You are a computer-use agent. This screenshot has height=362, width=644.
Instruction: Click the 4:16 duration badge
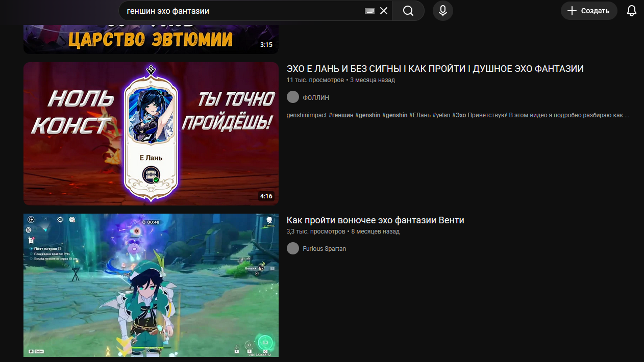[266, 196]
